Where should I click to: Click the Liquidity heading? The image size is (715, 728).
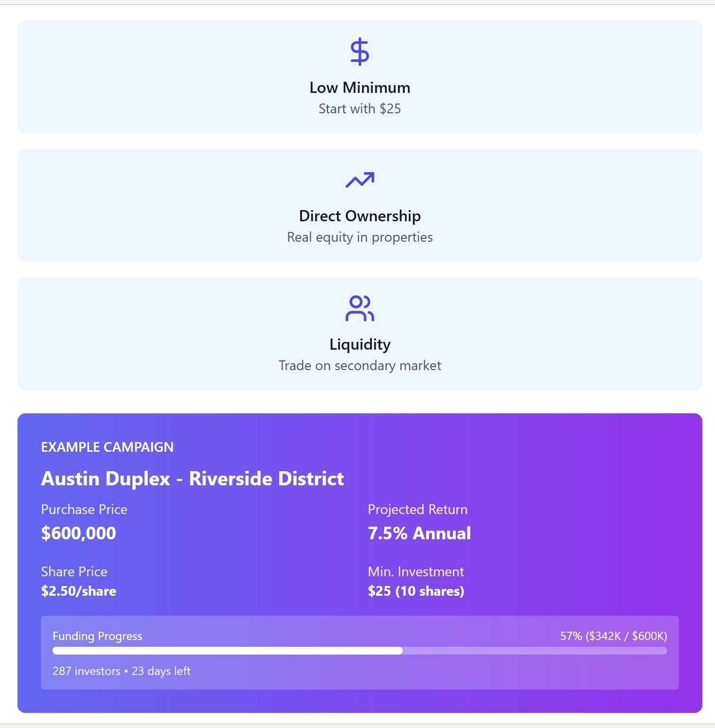click(x=360, y=344)
